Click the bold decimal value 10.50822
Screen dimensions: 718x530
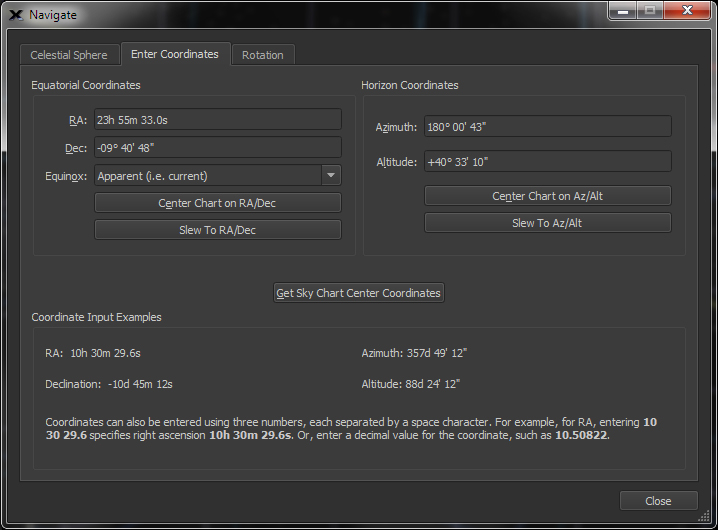[x=581, y=435]
